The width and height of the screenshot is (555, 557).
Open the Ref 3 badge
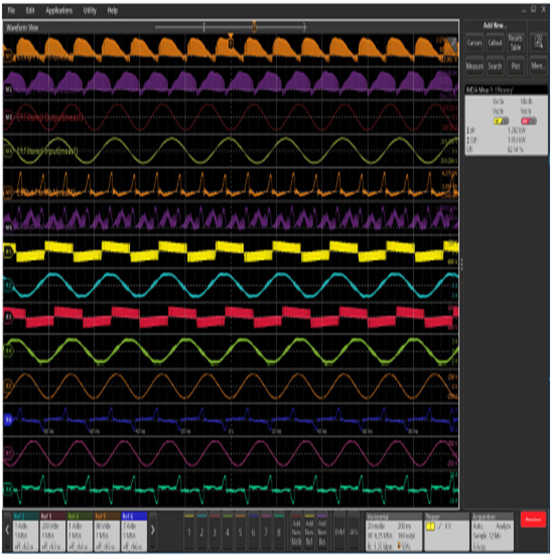[x=52, y=532]
